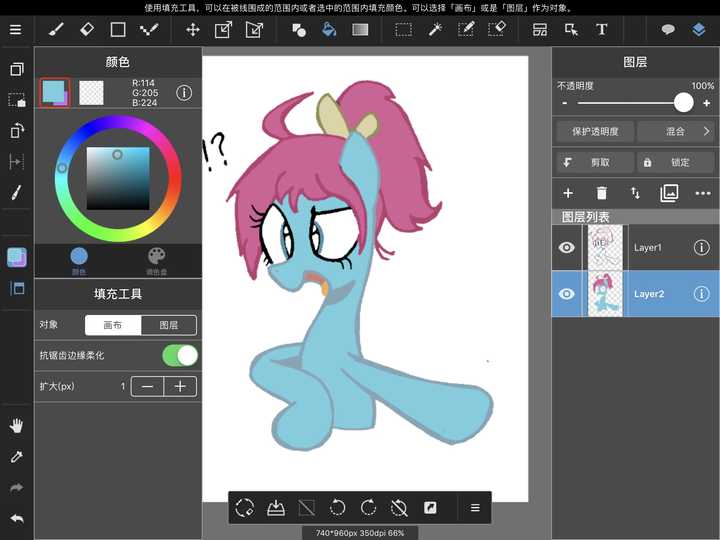
Task: Pick a shade in the saturation square
Action: (x=118, y=179)
